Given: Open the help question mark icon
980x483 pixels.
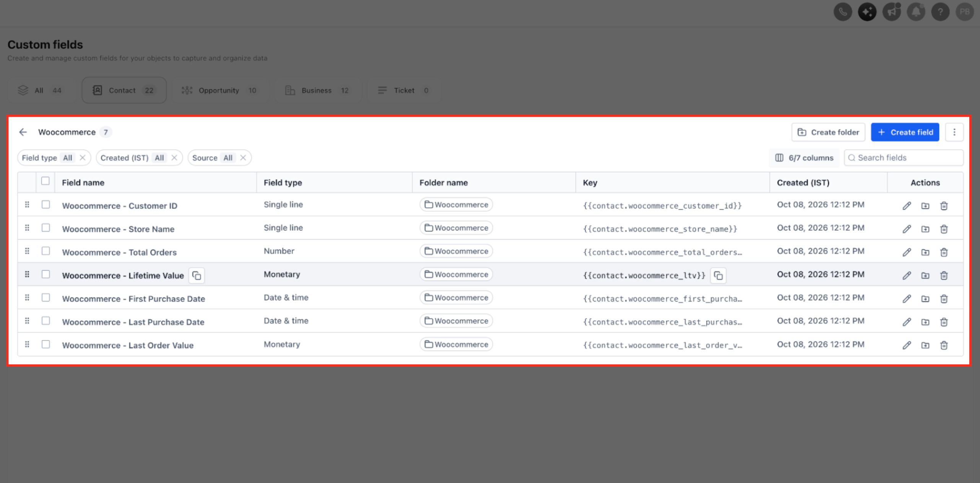Looking at the screenshot, I should click(x=940, y=12).
